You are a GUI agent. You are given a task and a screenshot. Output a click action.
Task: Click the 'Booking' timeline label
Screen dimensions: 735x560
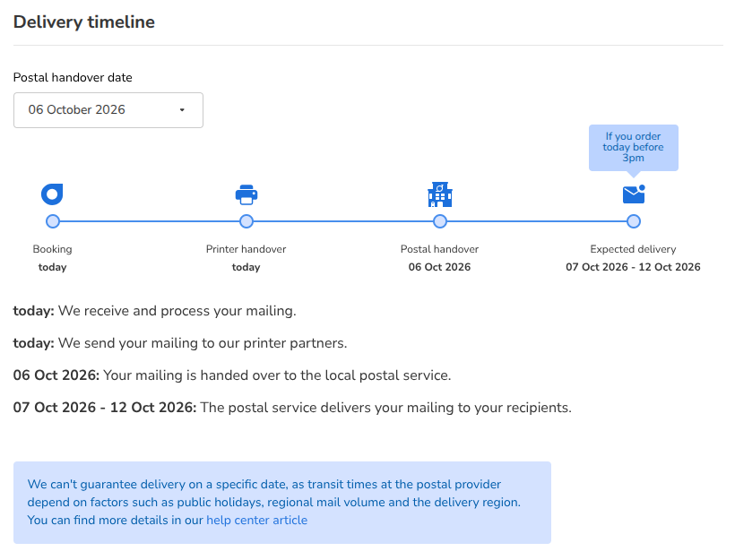pyautogui.click(x=53, y=249)
